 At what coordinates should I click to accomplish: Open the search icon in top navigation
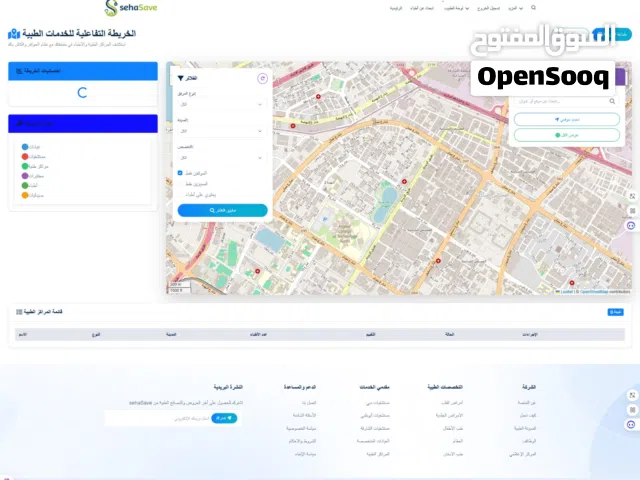(533, 8)
